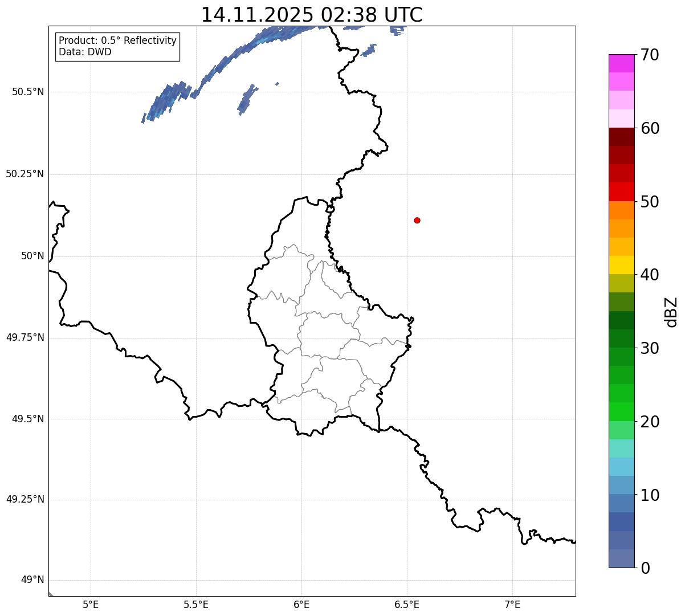Click the 7°E longitude label

pyautogui.click(x=512, y=605)
